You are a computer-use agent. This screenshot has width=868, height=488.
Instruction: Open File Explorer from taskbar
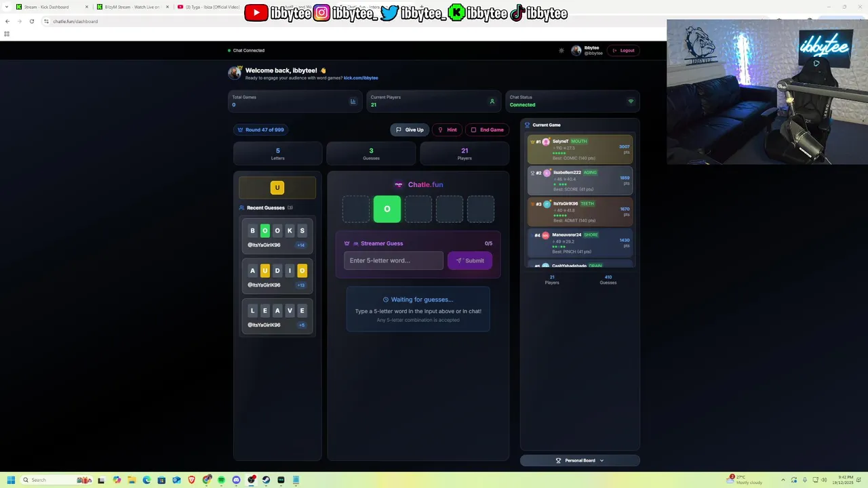132,480
